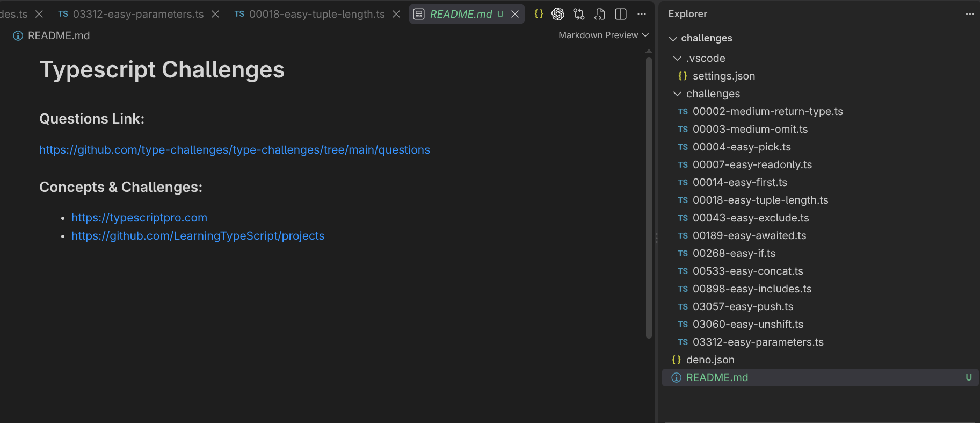Click the info icon next to README.md in Explorer

(677, 377)
